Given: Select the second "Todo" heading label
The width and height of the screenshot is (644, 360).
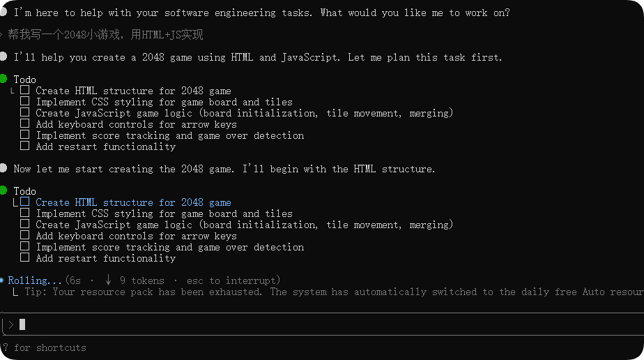Looking at the screenshot, I should pyautogui.click(x=24, y=191).
